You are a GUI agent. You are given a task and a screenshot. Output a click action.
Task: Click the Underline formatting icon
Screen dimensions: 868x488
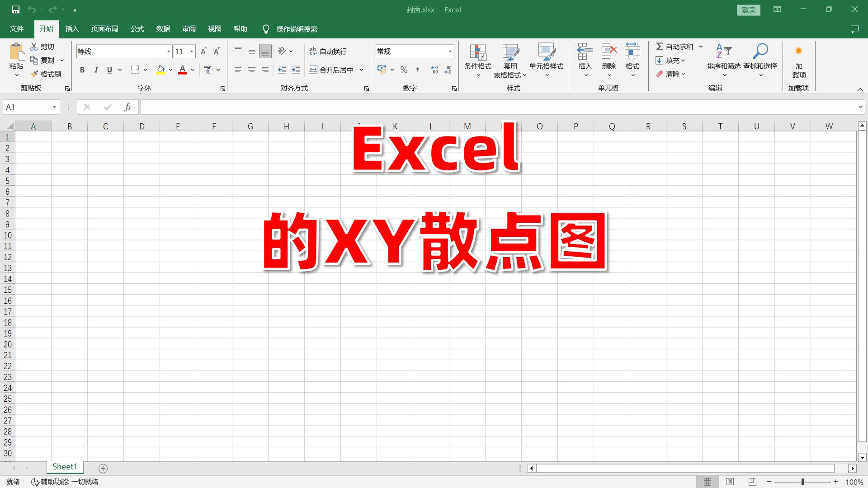(x=109, y=70)
